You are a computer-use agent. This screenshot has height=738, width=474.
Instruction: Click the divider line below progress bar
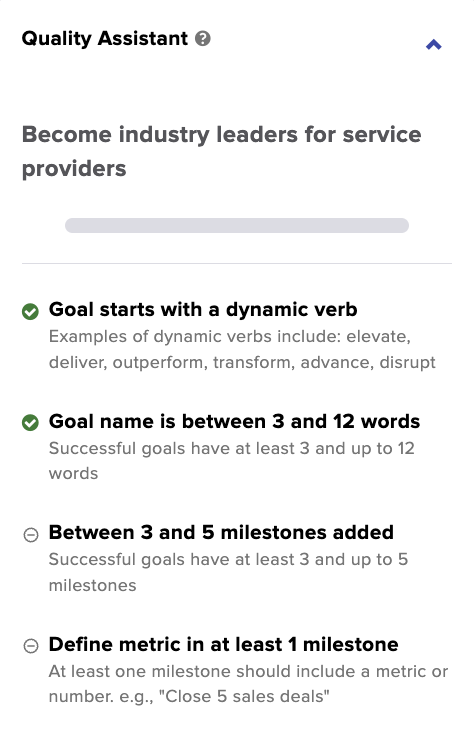click(237, 264)
